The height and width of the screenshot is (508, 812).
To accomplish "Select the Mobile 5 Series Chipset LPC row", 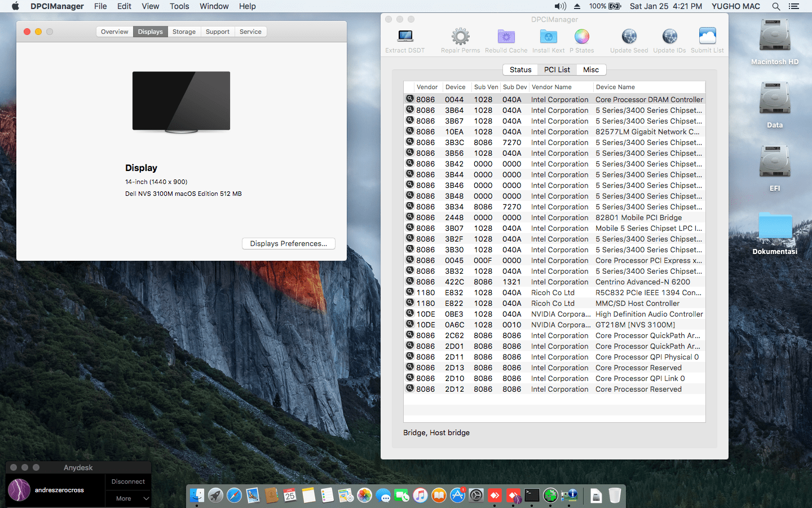I will pyautogui.click(x=554, y=228).
